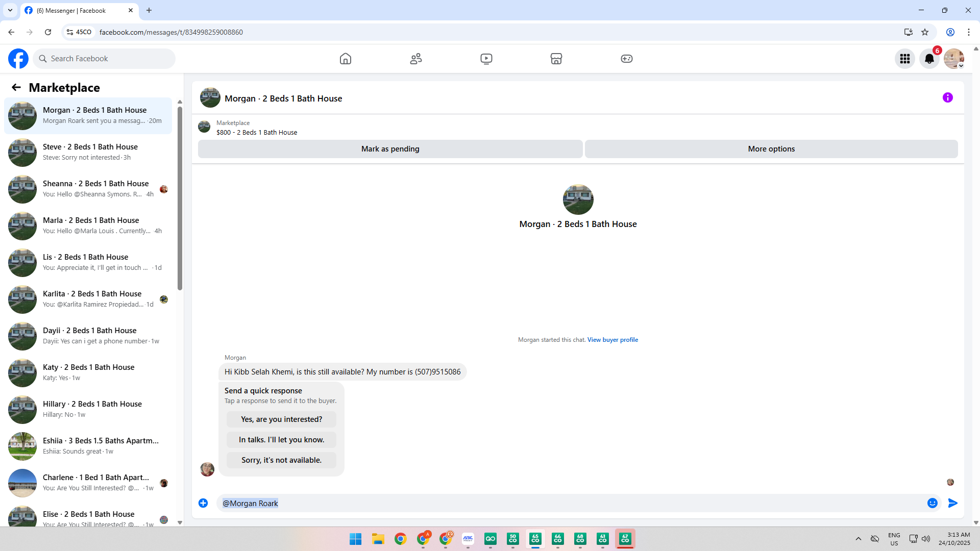Open Google Chrome from the taskbar
Screen dimensions: 980x551
(401, 539)
